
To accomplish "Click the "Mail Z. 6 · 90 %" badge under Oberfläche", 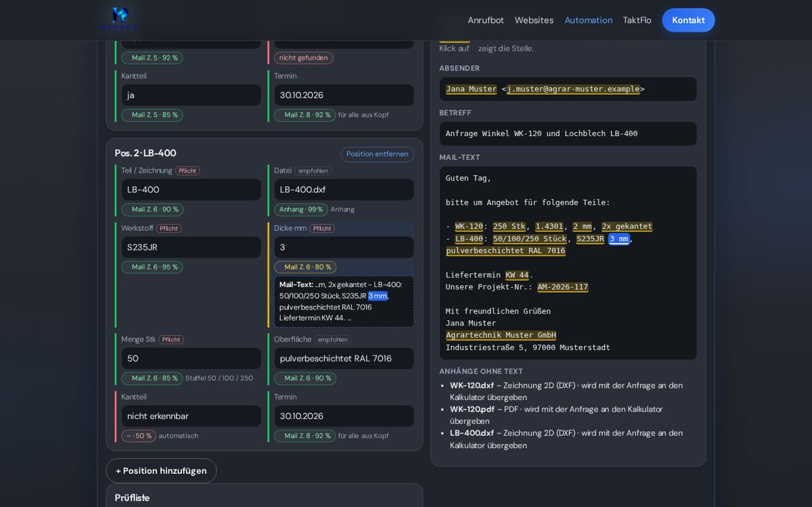I will pyautogui.click(x=305, y=378).
